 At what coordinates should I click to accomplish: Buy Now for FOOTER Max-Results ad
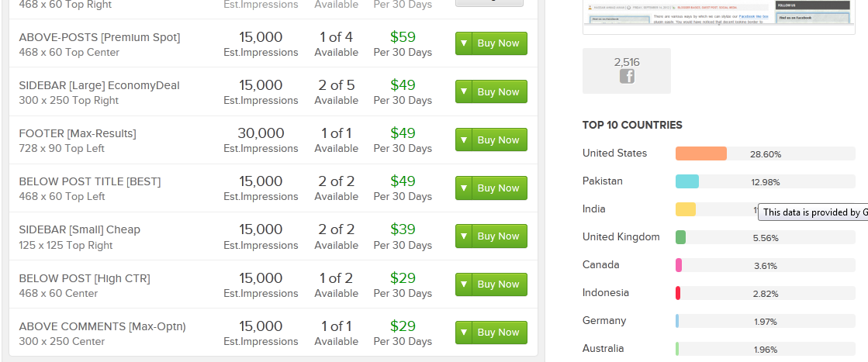(x=500, y=140)
